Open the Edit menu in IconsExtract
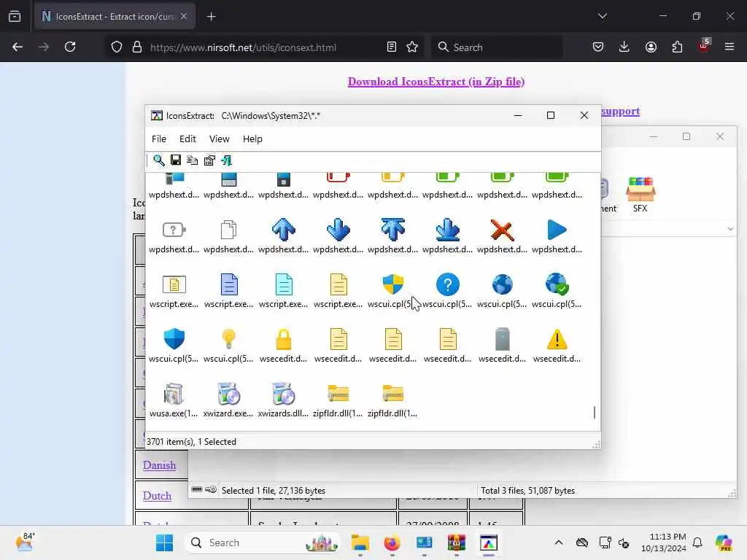Image resolution: width=747 pixels, height=560 pixels. tap(187, 139)
